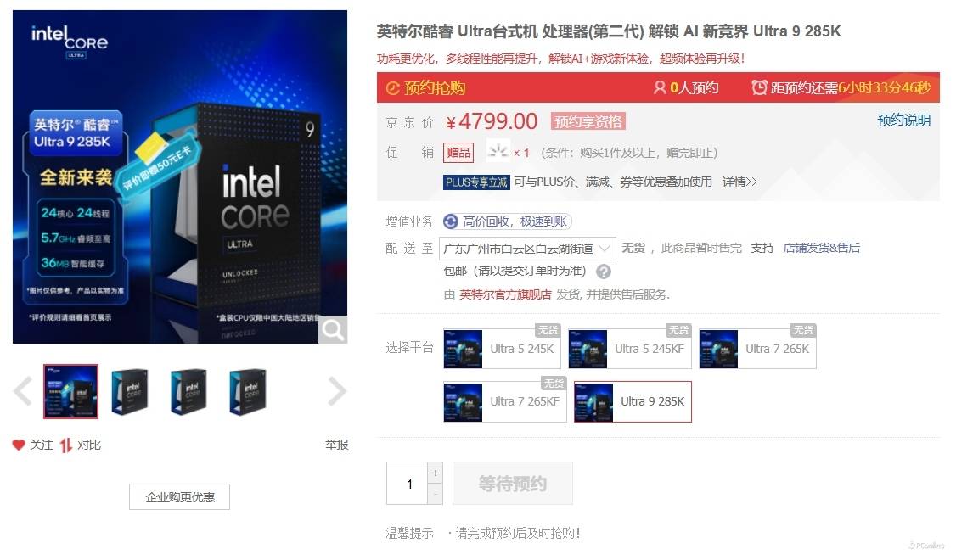Click the question mark help icon beside 包邮
956x560 pixels.
(x=604, y=272)
